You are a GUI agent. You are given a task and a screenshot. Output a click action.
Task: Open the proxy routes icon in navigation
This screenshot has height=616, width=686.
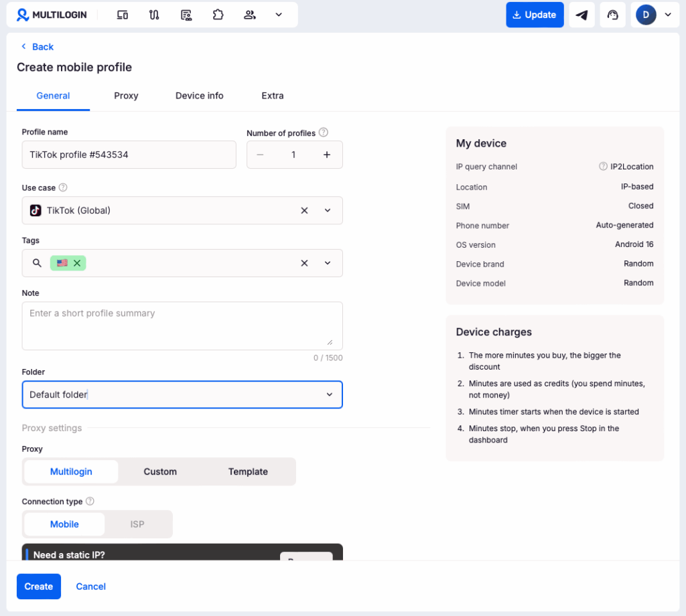click(154, 15)
